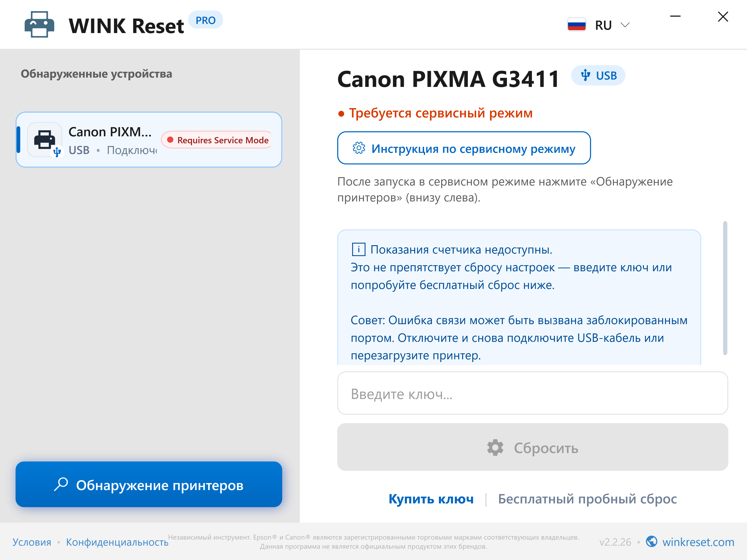Viewport: 747px width, 560px height.
Task: Click the Бесплатный пробный сброс link
Action: (x=587, y=499)
